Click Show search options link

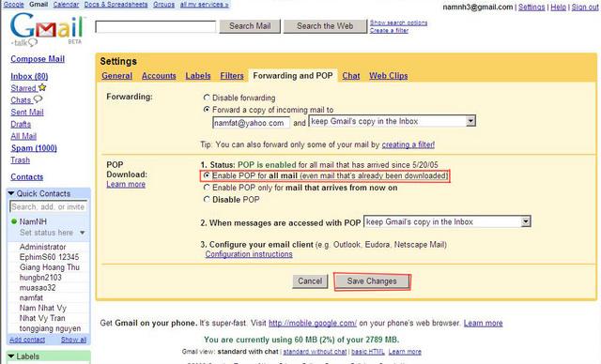(398, 23)
